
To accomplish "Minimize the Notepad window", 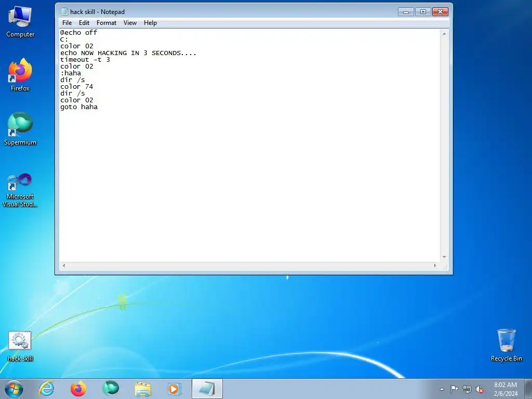I will (x=406, y=11).
